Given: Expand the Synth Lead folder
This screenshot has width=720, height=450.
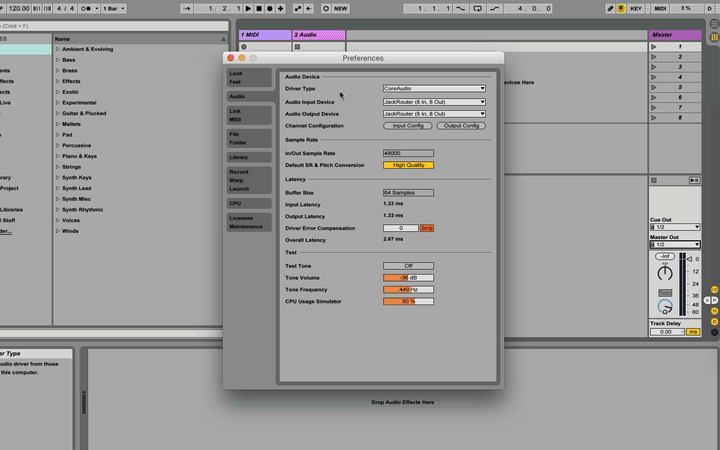Looking at the screenshot, I should click(58, 188).
